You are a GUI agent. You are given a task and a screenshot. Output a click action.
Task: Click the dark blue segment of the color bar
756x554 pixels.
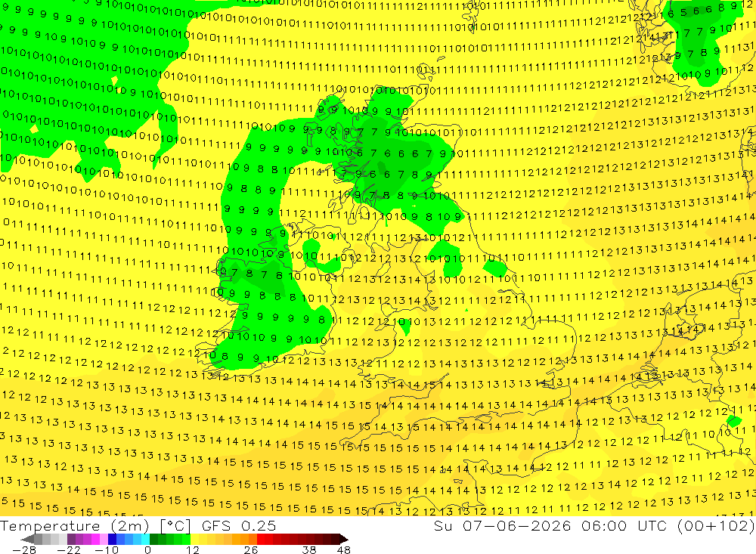pos(112,539)
